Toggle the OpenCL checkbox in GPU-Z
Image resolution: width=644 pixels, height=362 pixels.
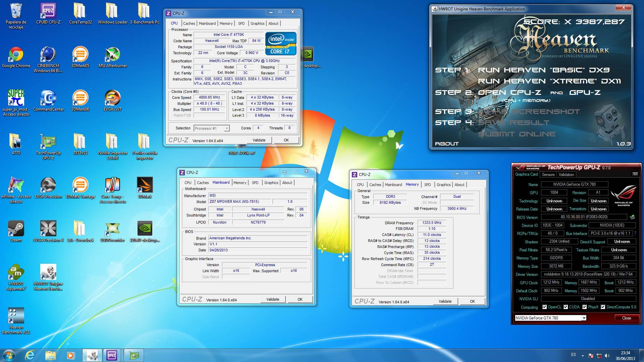[x=545, y=307]
